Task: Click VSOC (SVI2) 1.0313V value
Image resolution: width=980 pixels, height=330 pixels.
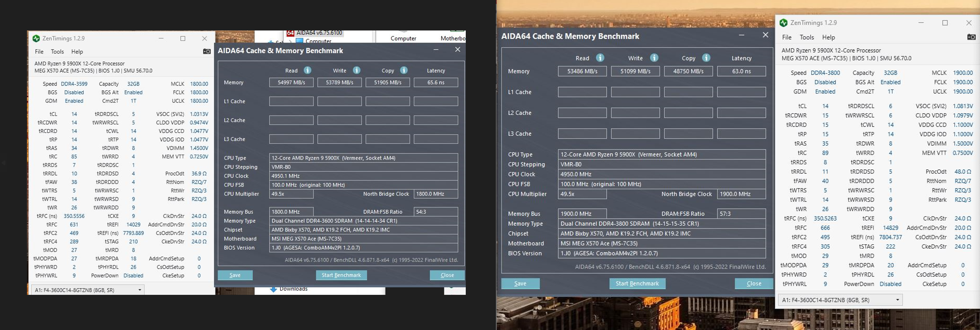Action: (x=199, y=114)
